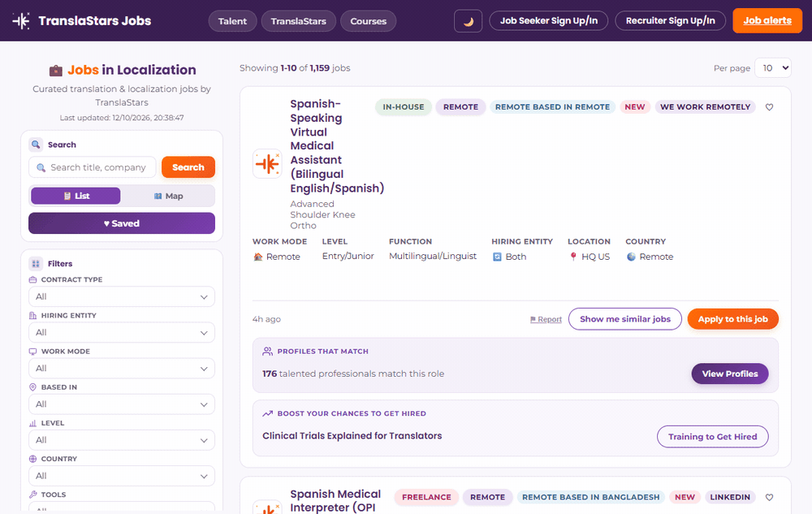The width and height of the screenshot is (812, 514).
Task: Click the globe icon next to the Remote country
Action: [631, 257]
